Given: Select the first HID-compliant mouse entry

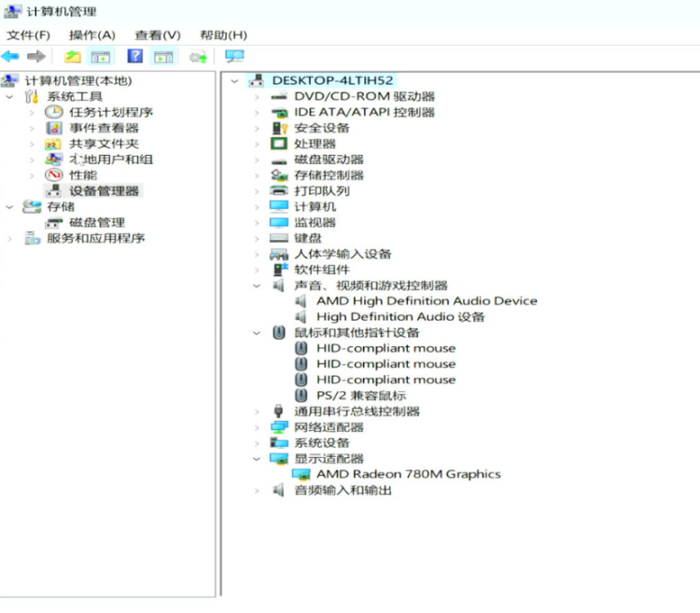Looking at the screenshot, I should (385, 348).
